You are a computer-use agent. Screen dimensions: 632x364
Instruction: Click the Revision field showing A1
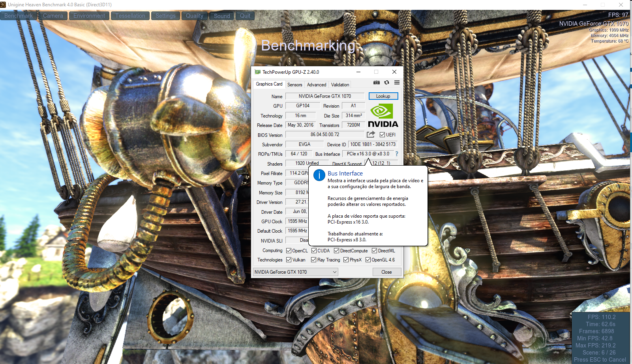point(353,106)
